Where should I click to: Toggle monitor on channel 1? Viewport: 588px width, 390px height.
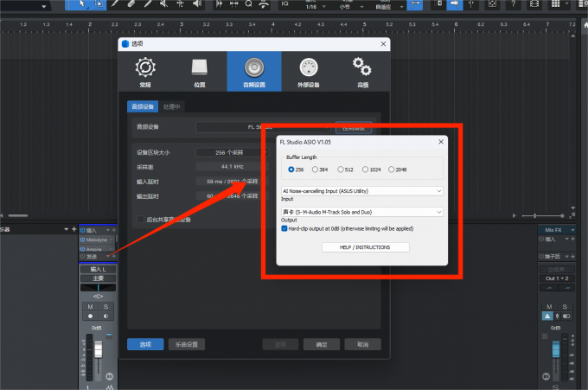105,316
